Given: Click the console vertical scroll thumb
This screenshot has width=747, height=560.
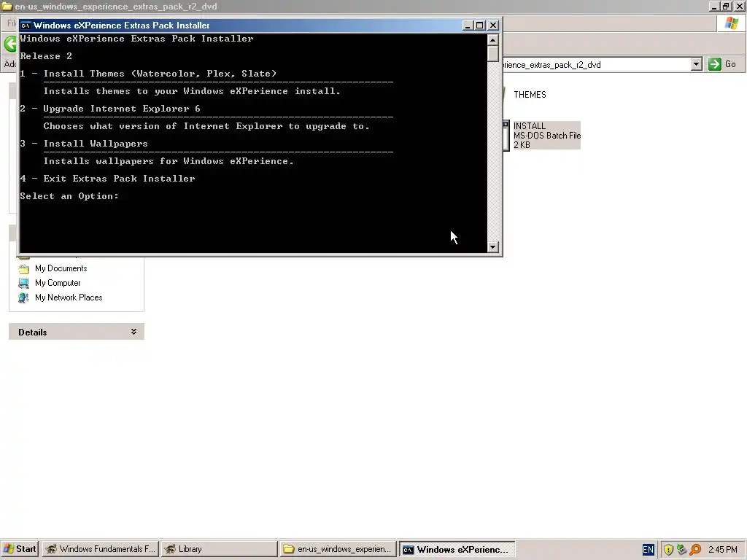Looking at the screenshot, I should coord(493,54).
